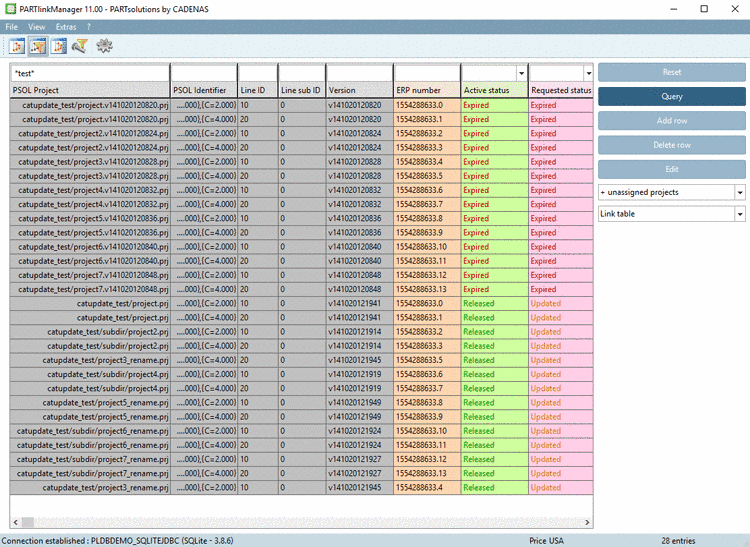Open the Active status filter dropdown
Image resolution: width=750 pixels, height=547 pixels.
(521, 73)
